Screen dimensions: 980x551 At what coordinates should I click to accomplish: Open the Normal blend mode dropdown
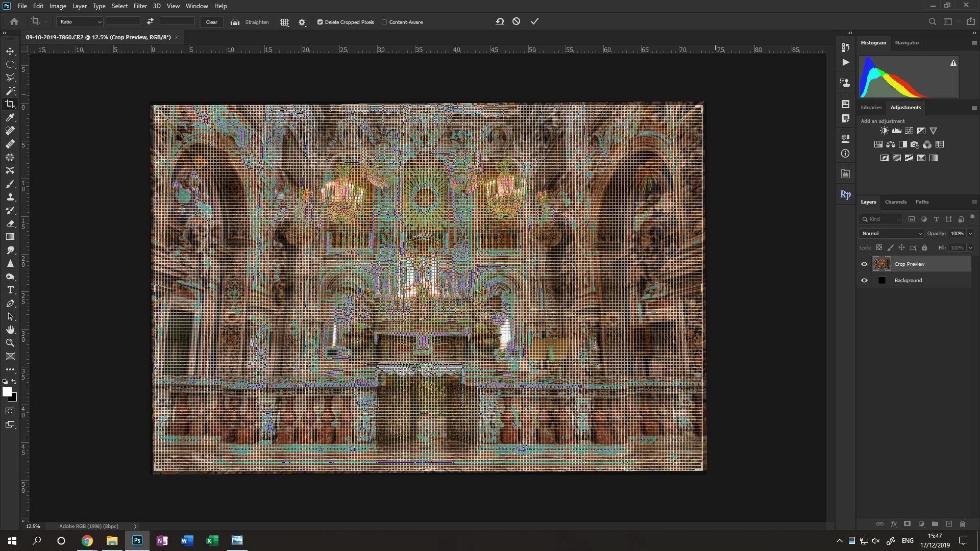891,233
